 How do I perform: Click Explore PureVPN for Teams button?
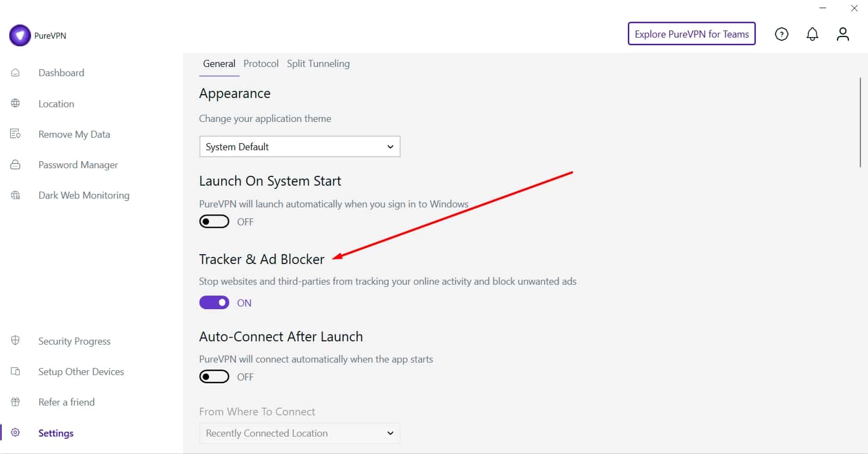(692, 34)
